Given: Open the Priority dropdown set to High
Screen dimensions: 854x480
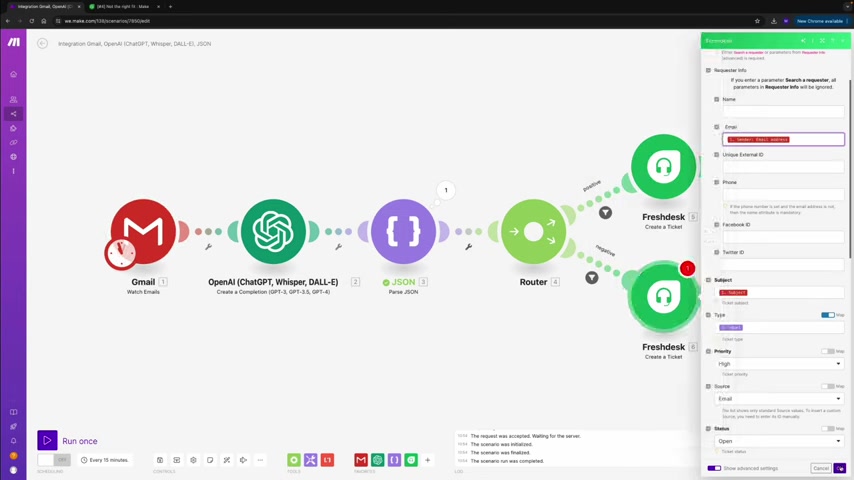Looking at the screenshot, I should [779, 363].
